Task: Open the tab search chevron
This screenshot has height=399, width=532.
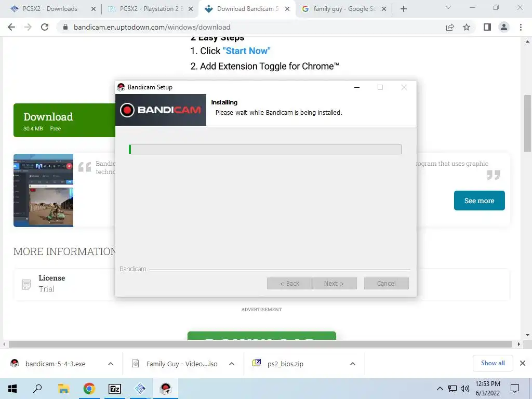Action: [x=448, y=7]
